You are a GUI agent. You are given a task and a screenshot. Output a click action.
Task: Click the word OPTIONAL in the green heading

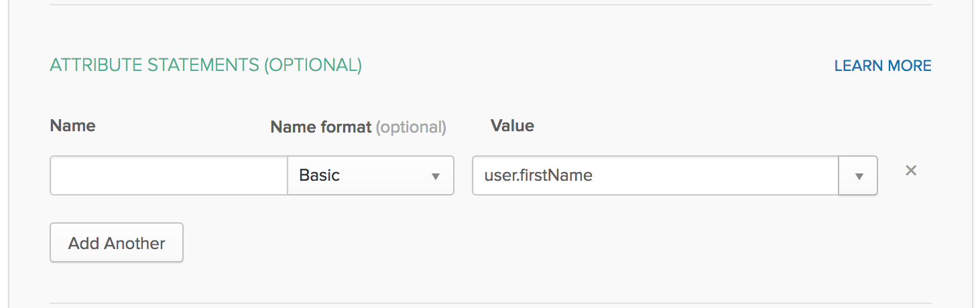click(x=312, y=65)
